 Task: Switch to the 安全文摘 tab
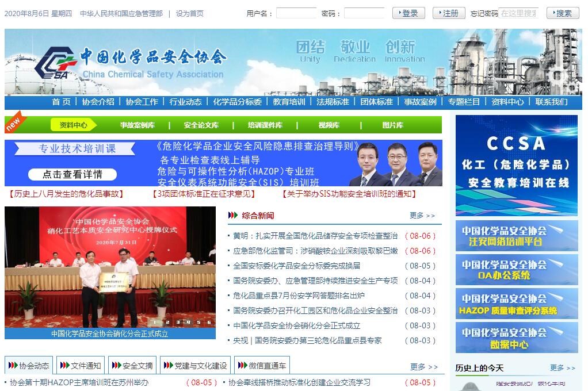tap(132, 366)
